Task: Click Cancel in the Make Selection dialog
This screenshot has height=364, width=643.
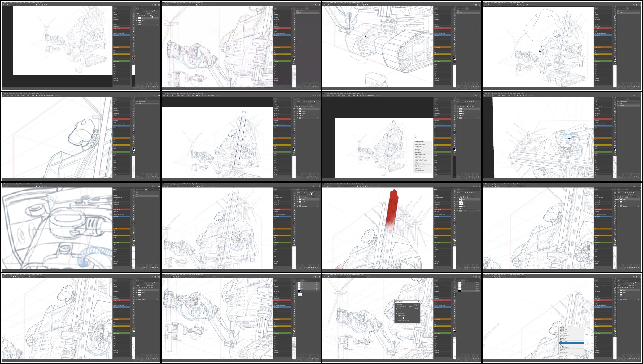Action: (x=416, y=308)
